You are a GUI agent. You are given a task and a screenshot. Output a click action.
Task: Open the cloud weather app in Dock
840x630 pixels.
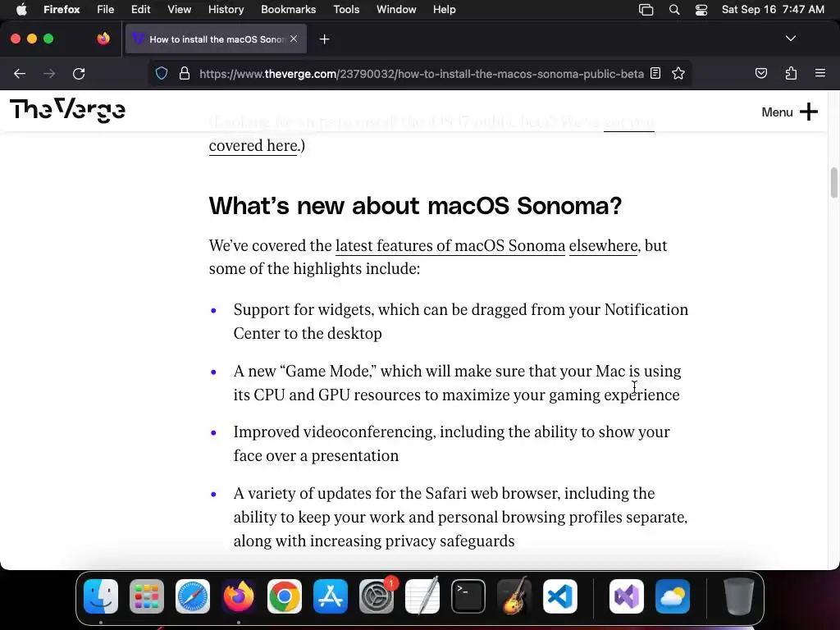pyautogui.click(x=673, y=596)
